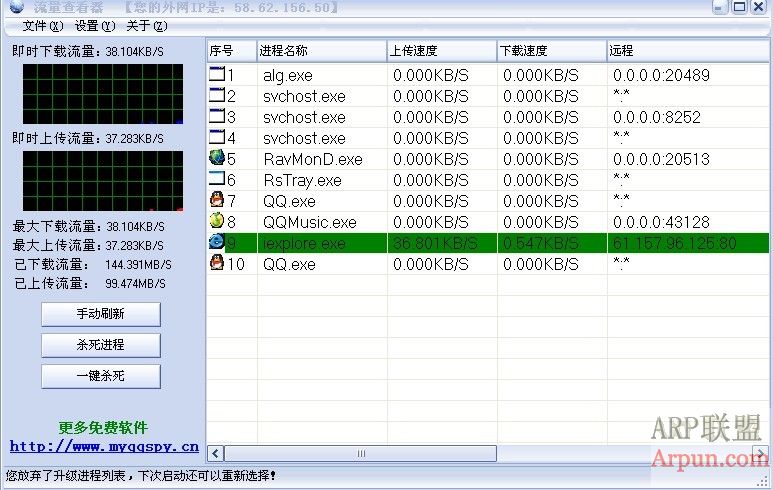
Task: Click the 最大上传流量 37.283KB/S value
Action: coord(135,245)
